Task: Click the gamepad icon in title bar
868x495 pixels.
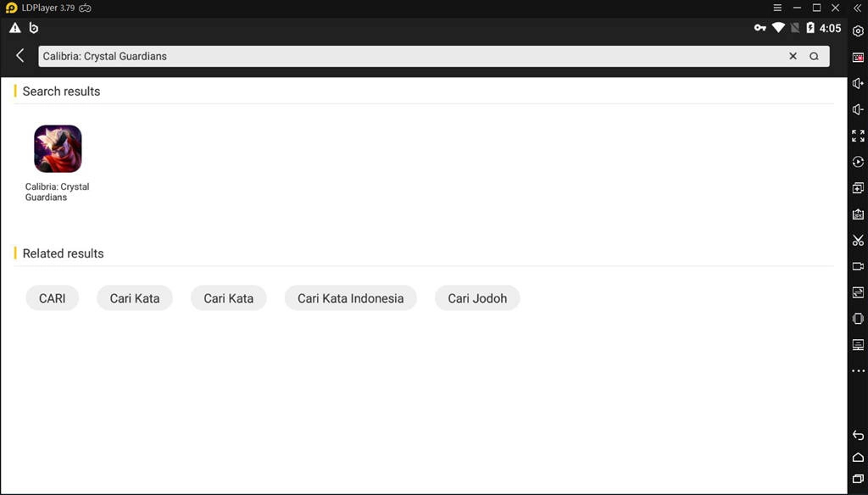Action: (x=85, y=8)
